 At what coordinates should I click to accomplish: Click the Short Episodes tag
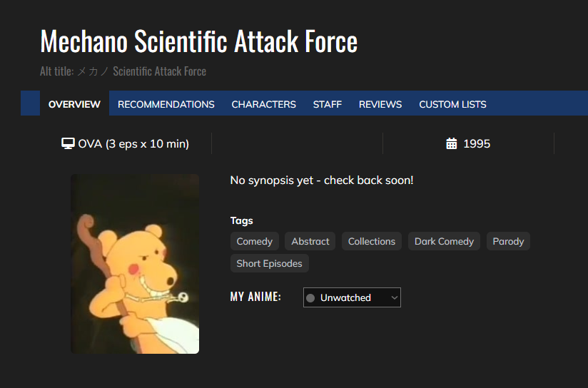click(269, 264)
